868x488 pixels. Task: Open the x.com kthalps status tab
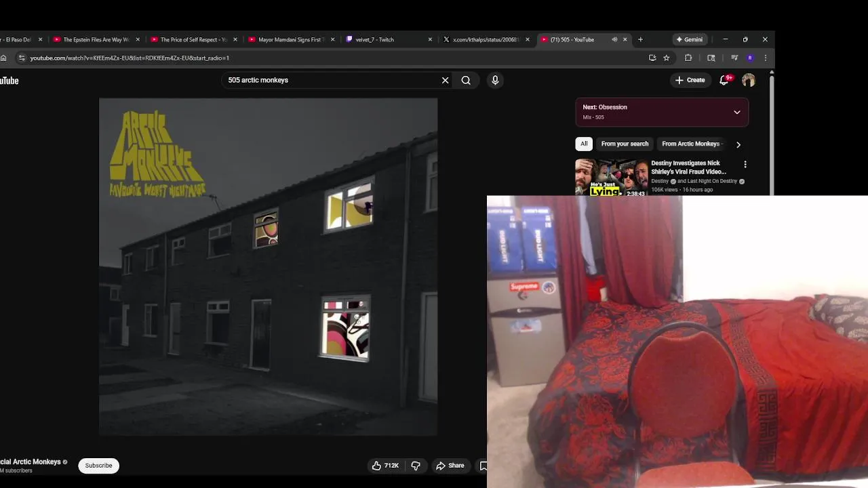coord(485,39)
